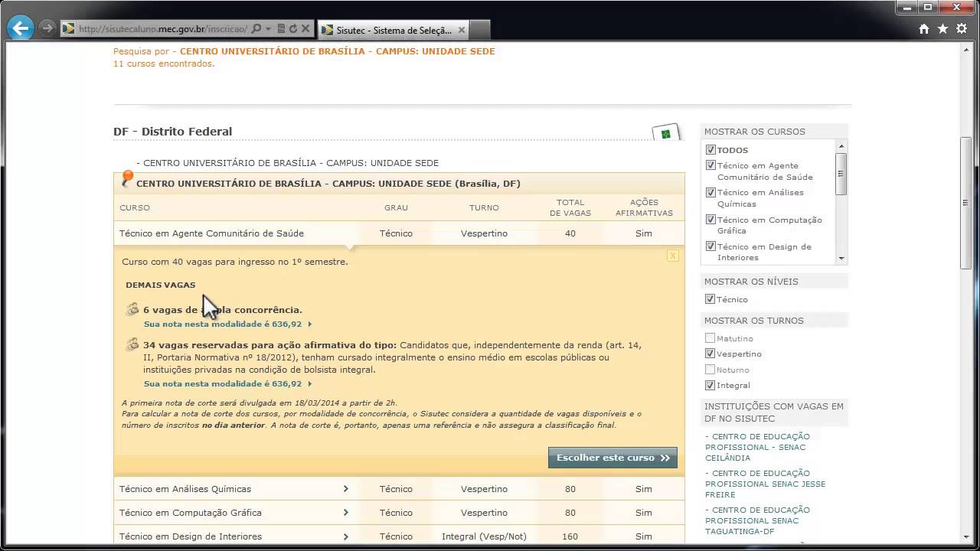Click Escolher este curso button
The width and height of the screenshot is (980, 551).
612,458
